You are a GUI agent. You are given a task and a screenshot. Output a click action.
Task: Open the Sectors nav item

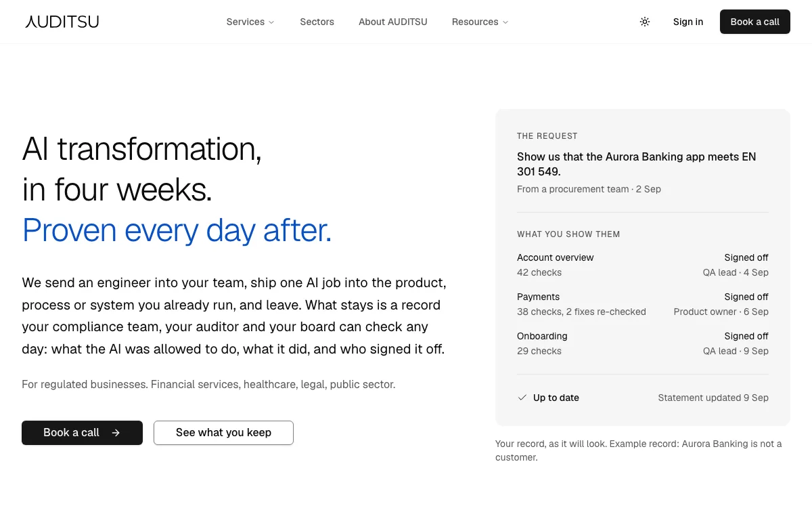point(317,22)
